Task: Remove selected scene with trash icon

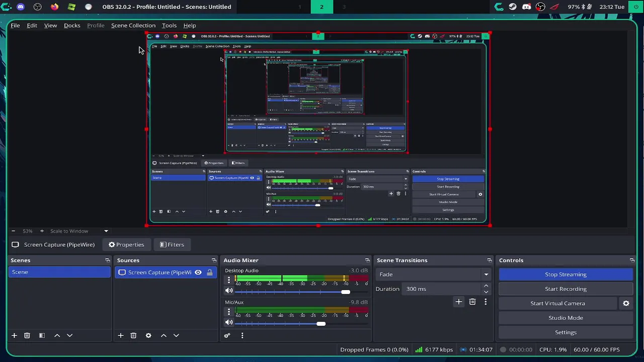Action: tap(27, 335)
